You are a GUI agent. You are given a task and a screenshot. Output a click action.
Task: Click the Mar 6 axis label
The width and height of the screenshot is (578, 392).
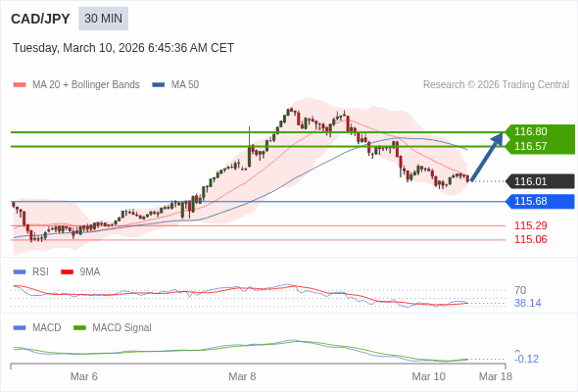(x=84, y=376)
